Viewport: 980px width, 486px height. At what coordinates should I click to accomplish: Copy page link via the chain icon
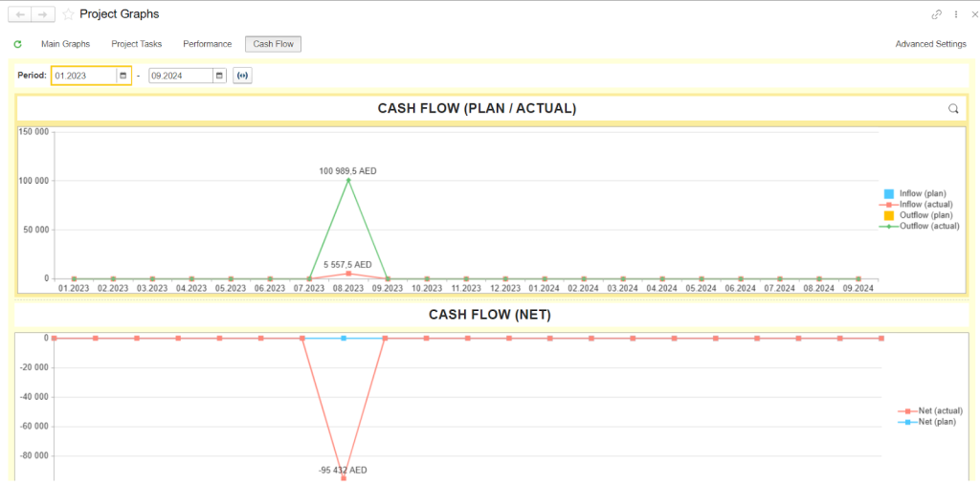(936, 14)
